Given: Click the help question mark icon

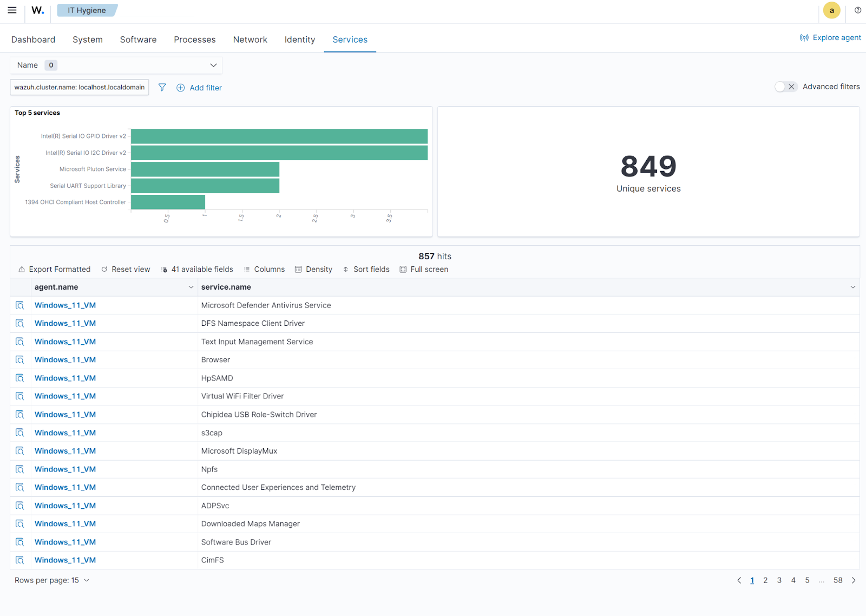Looking at the screenshot, I should 857,10.
